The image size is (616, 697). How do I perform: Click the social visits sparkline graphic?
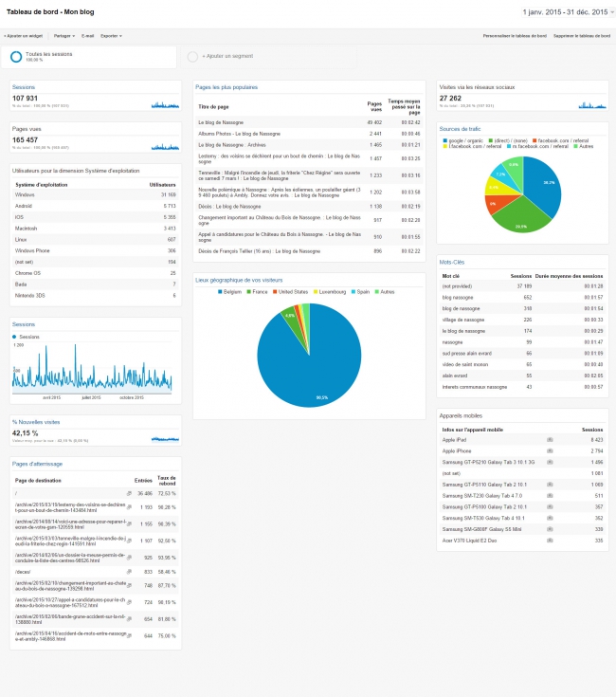click(592, 105)
